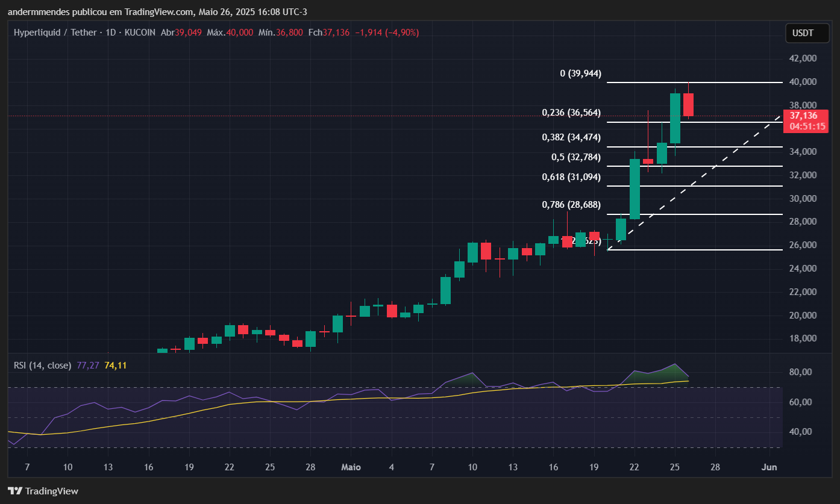Image resolution: width=840 pixels, height=504 pixels.
Task: Click the 34,000 price axis label
Action: coord(803,152)
